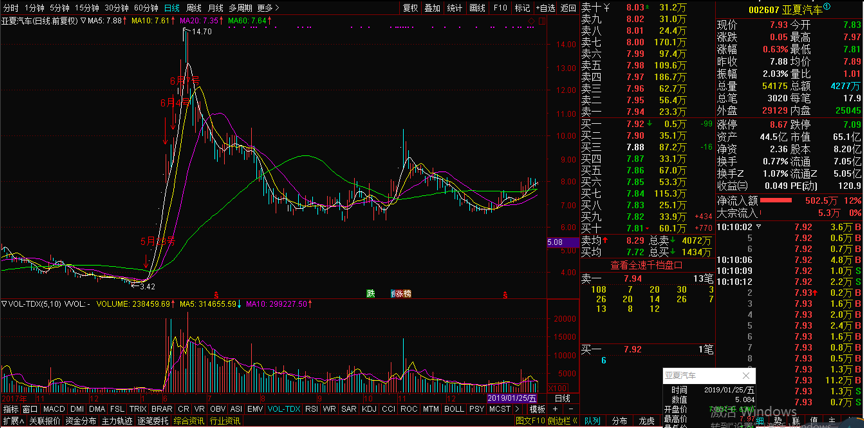Click the 返回 back button
The width and height of the screenshot is (864, 428).
pyautogui.click(x=567, y=7)
